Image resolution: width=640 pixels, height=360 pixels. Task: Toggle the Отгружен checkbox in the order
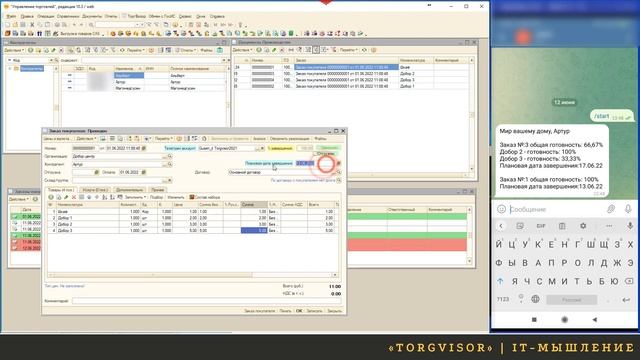coord(315,154)
